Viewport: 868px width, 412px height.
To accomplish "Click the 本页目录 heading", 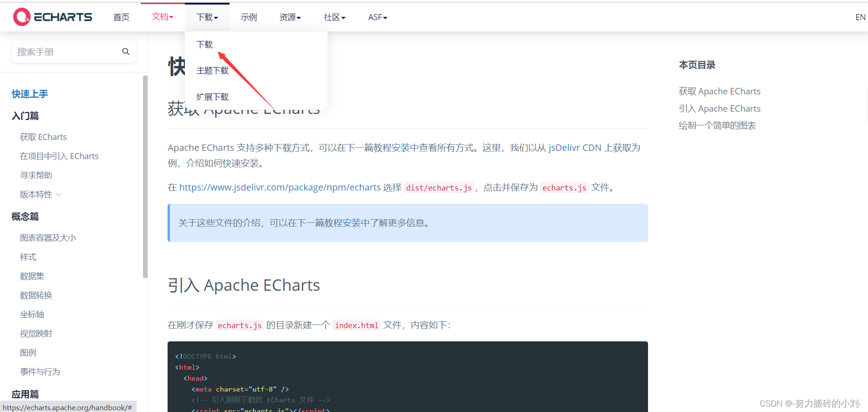I will [697, 65].
